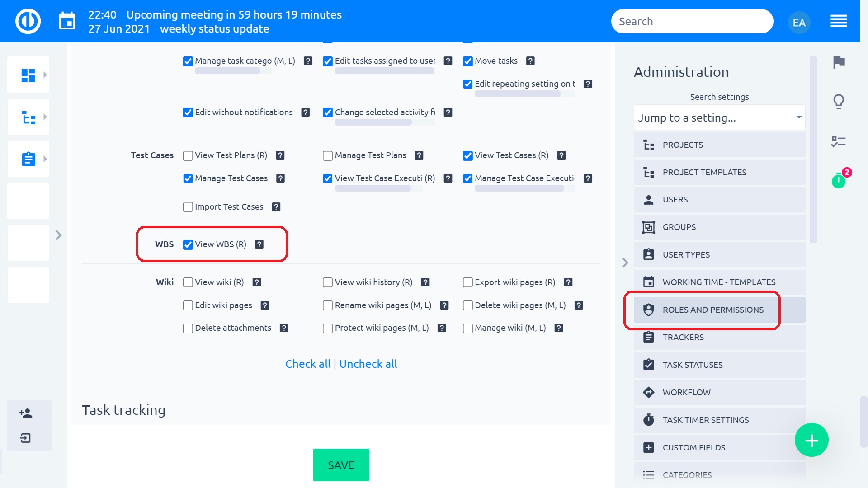Click the hamburger menu at top right
Screen dimensions: 868x488
839,21
